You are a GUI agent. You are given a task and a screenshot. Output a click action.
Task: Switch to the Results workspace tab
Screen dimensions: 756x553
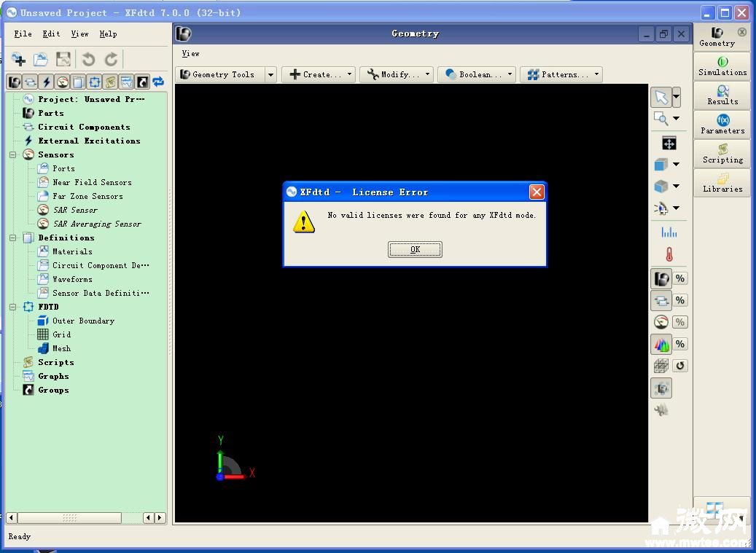[x=722, y=95]
